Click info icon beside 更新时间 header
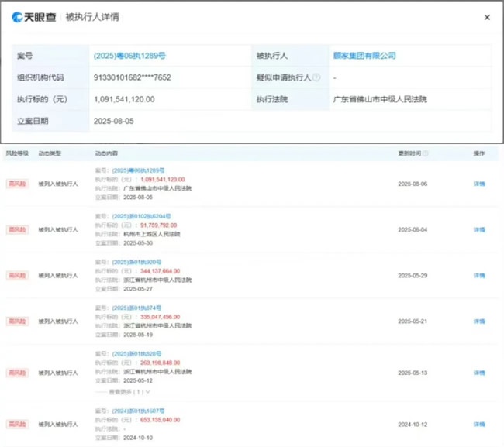Viewport: 504px width, 447px height. [x=425, y=153]
